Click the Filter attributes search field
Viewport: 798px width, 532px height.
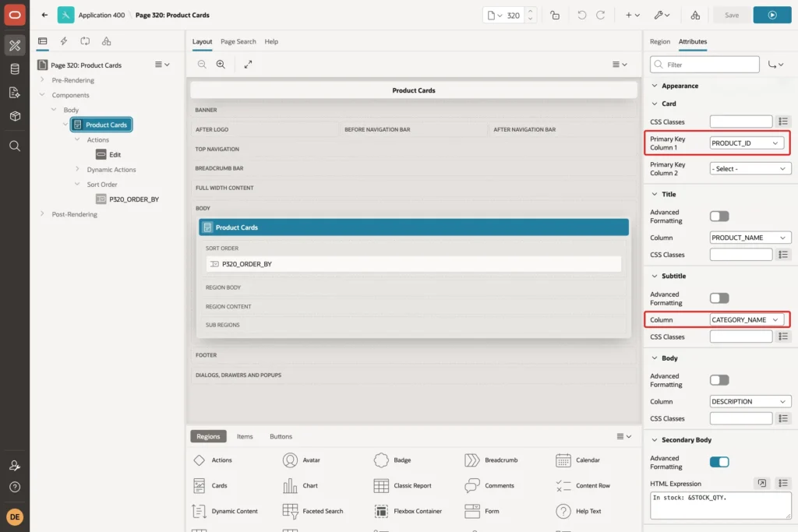pos(704,65)
